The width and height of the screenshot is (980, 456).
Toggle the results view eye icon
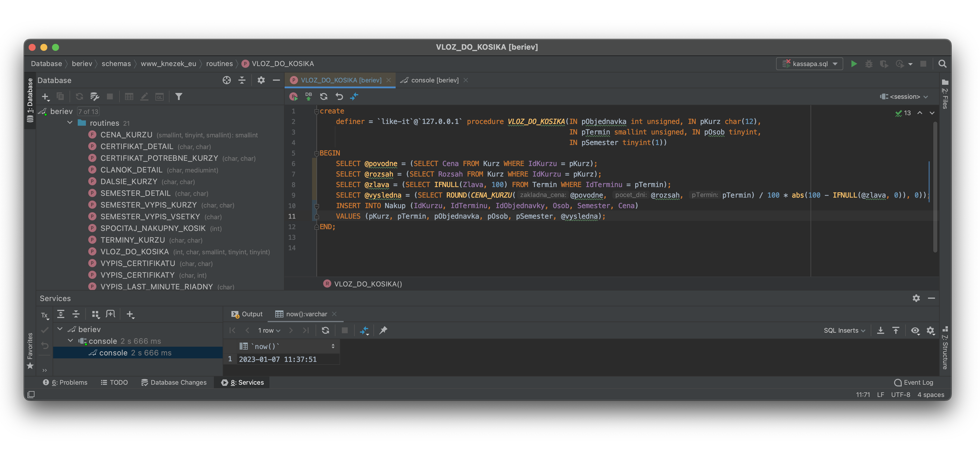(915, 330)
